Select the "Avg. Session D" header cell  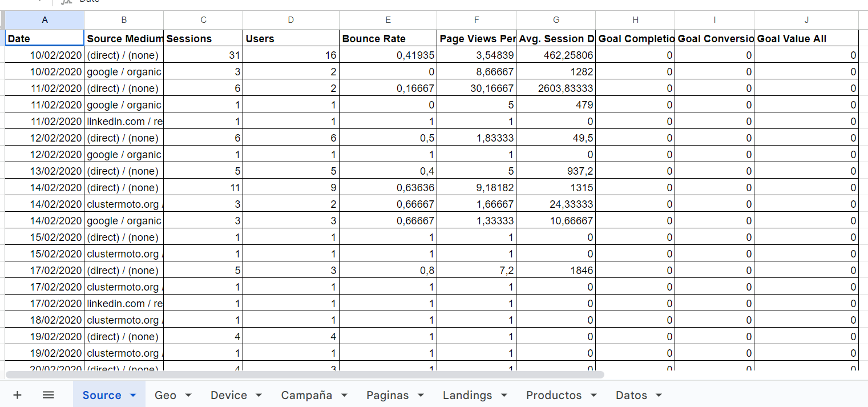556,38
